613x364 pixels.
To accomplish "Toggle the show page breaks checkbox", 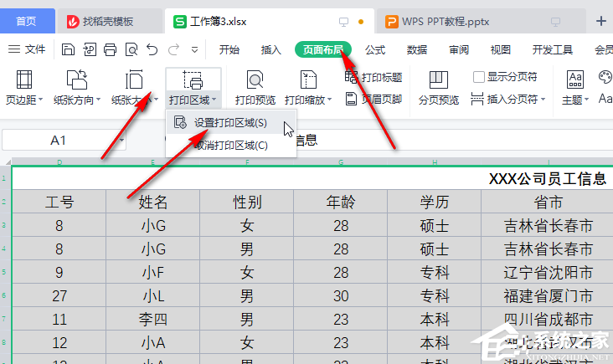I will click(x=479, y=77).
